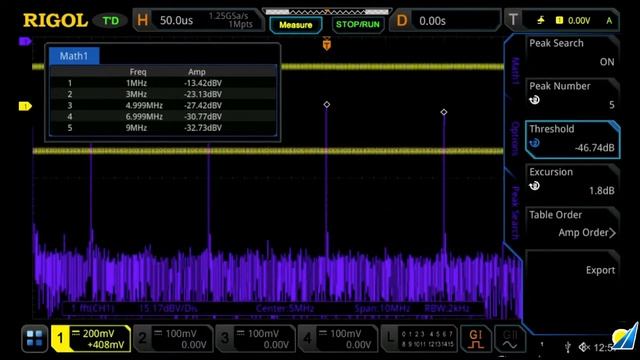Image resolution: width=640 pixels, height=360 pixels.
Task: Select the 7MHz peak diamond marker
Action: coord(444,112)
